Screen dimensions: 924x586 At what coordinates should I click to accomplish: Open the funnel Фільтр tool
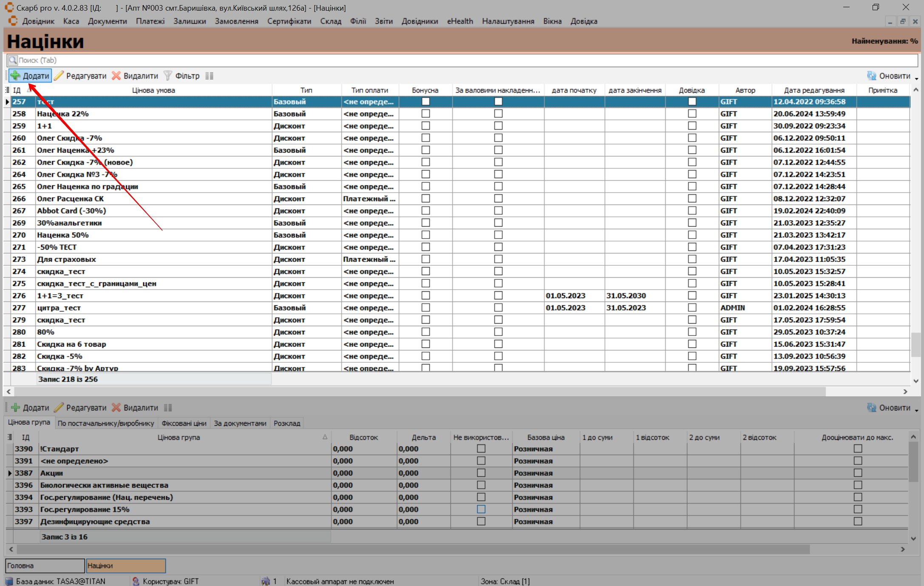[168, 76]
